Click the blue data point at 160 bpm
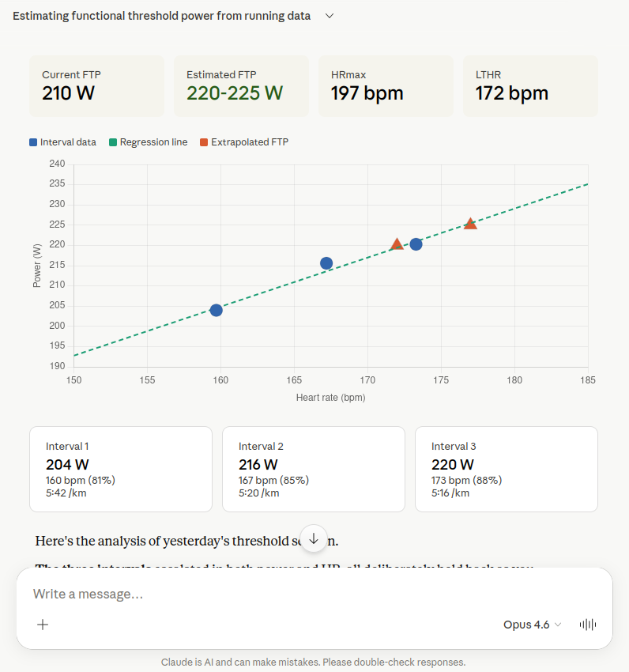629x672 pixels. coord(216,310)
